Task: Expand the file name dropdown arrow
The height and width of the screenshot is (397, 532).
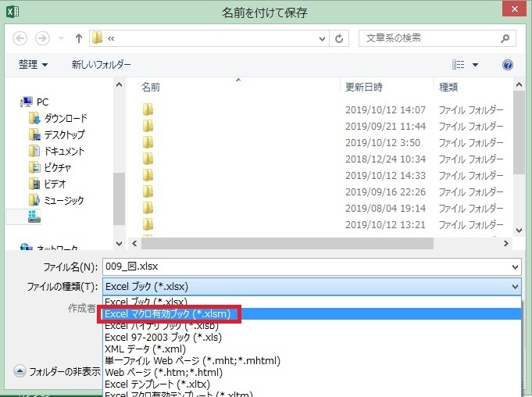Action: 515,267
